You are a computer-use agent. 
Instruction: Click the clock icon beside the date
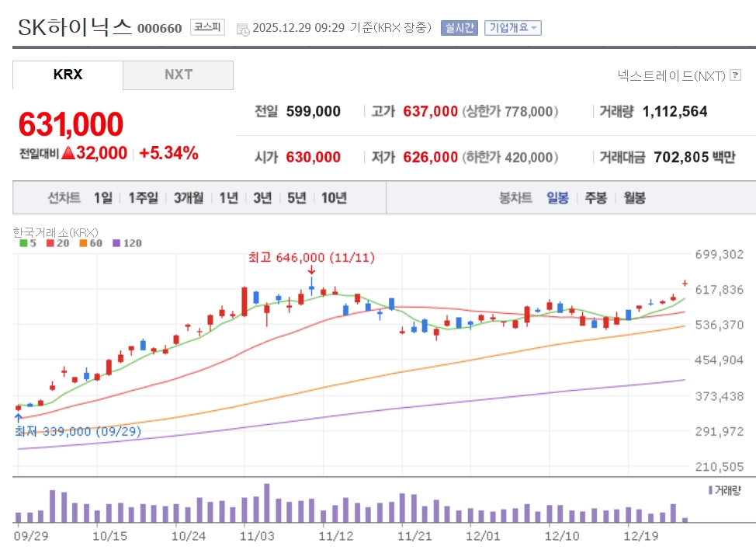pyautogui.click(x=243, y=29)
